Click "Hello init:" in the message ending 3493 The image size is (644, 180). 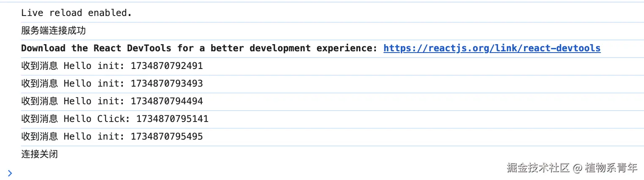pyautogui.click(x=94, y=84)
